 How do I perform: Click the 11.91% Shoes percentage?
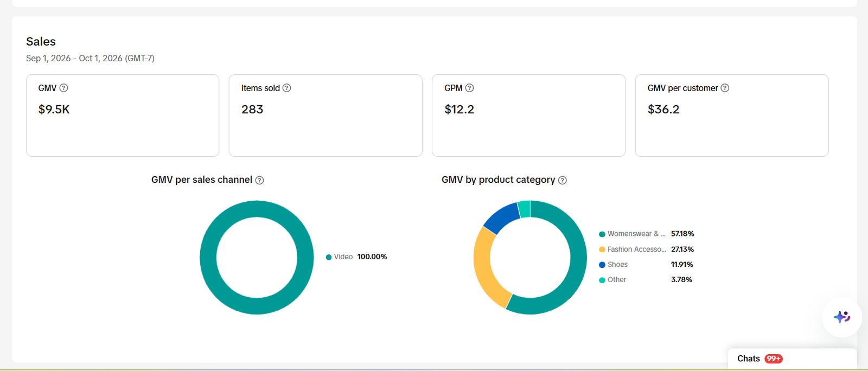(x=682, y=264)
